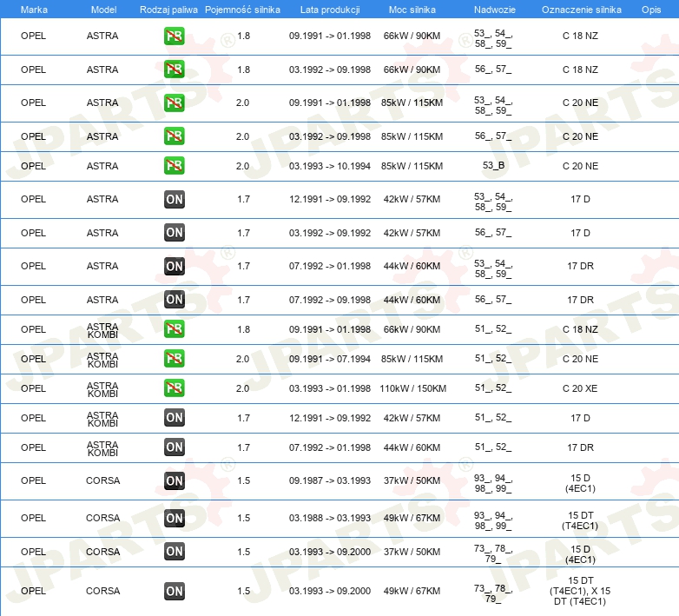Click the ON diesel icon for Astra dated 07.1992 -> 01.1998
Image resolution: width=679 pixels, height=616 pixels.
point(174,266)
